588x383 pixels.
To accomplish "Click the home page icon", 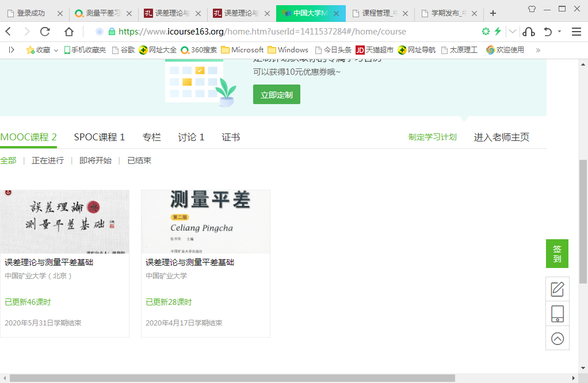I will point(69,32).
